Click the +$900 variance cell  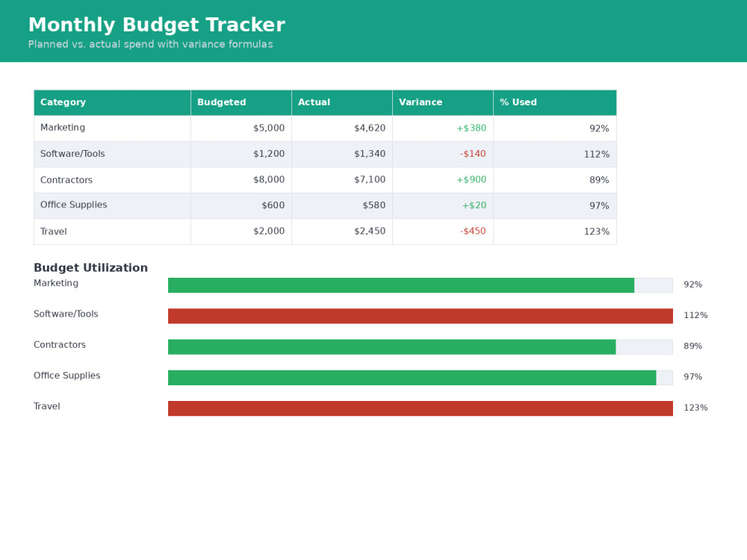click(443, 180)
